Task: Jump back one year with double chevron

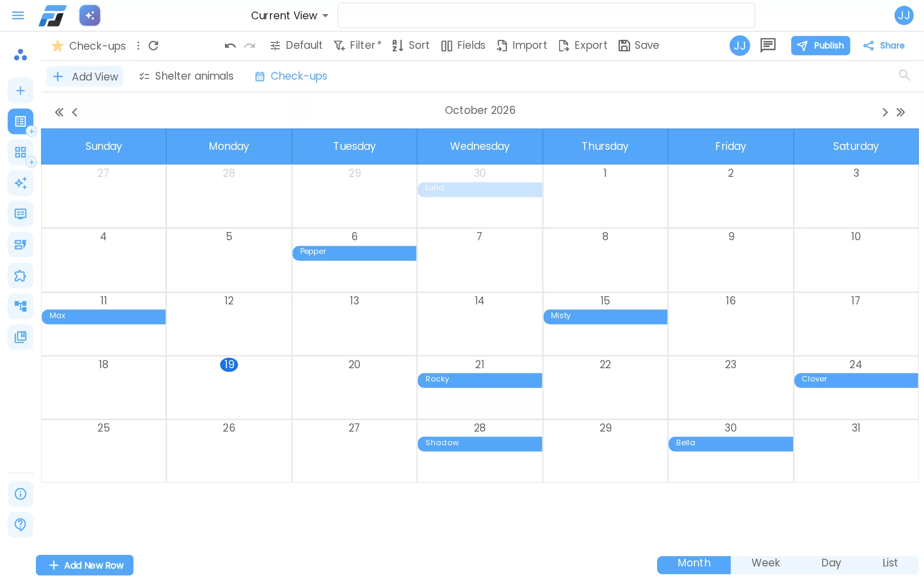Action: pyautogui.click(x=59, y=112)
